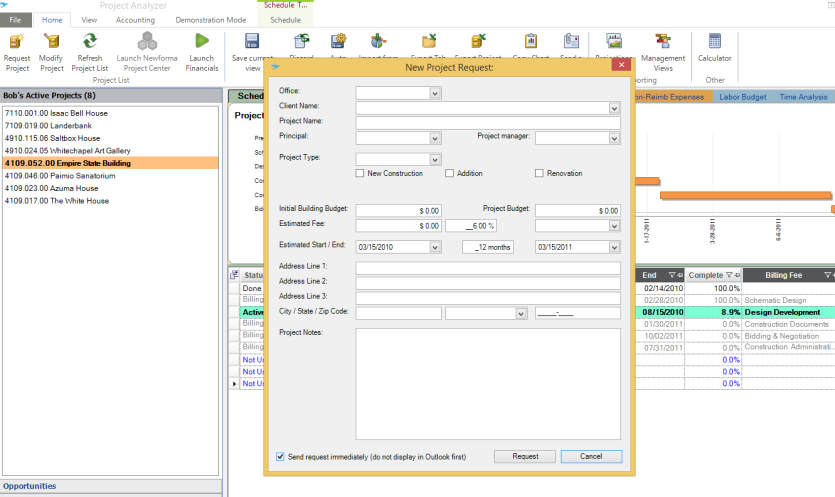Image resolution: width=835 pixels, height=497 pixels.
Task: Click the pin icon in Complete column header
Action: [737, 275]
